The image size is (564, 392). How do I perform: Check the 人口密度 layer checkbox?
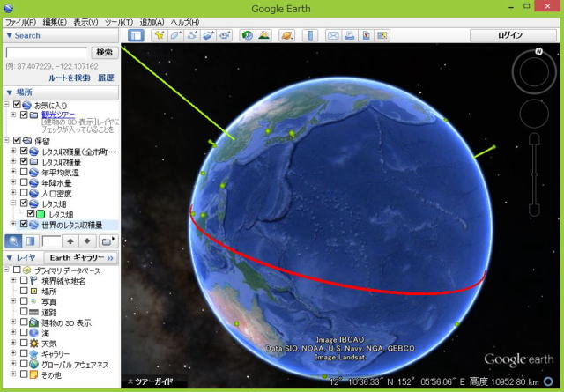coord(24,194)
